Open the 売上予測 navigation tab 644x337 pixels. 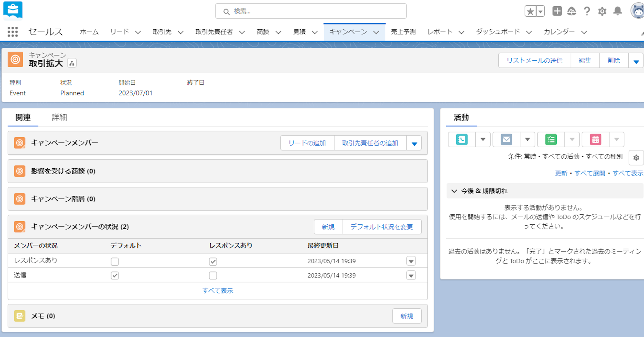[403, 32]
